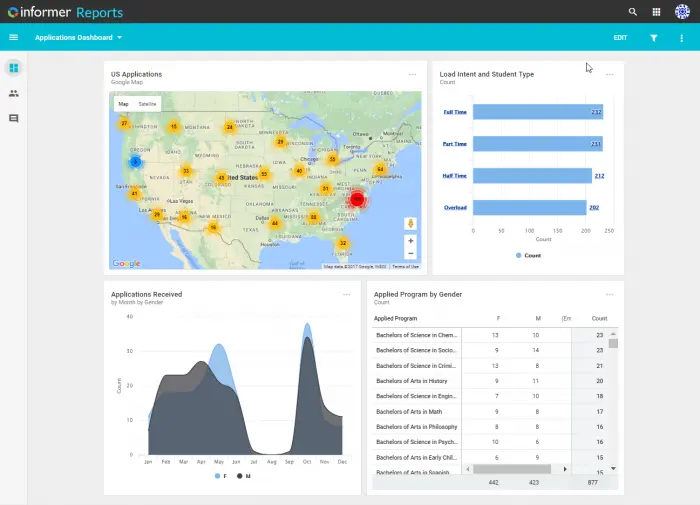Select the dashboard tiles sidebar icon
The image size is (700, 505).
[14, 68]
